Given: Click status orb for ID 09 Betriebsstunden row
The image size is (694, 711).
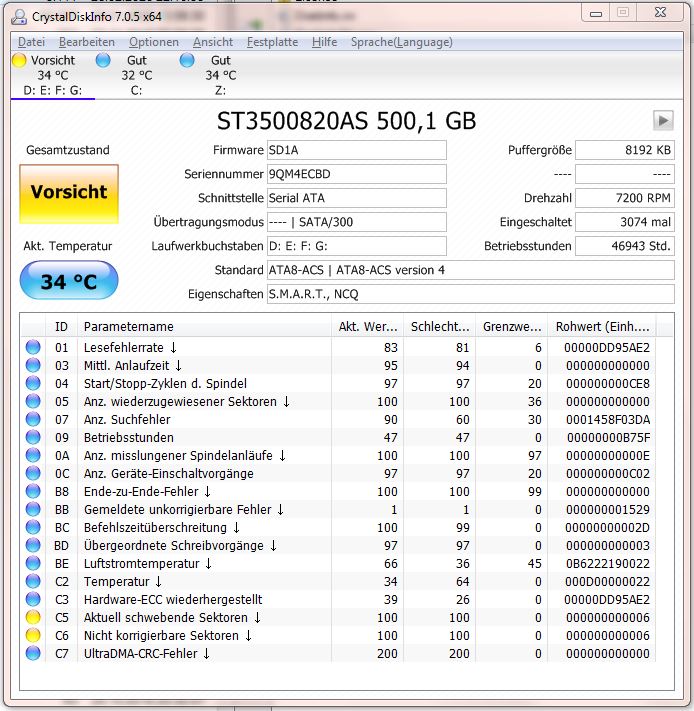Looking at the screenshot, I should point(33,438).
